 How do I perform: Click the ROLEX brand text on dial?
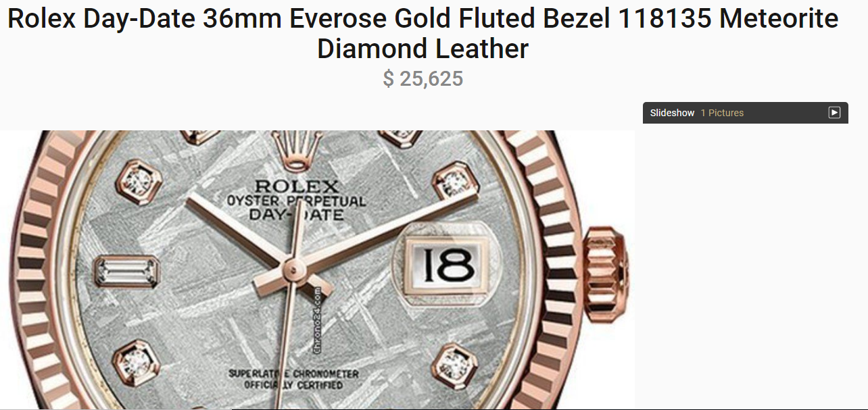tap(295, 187)
